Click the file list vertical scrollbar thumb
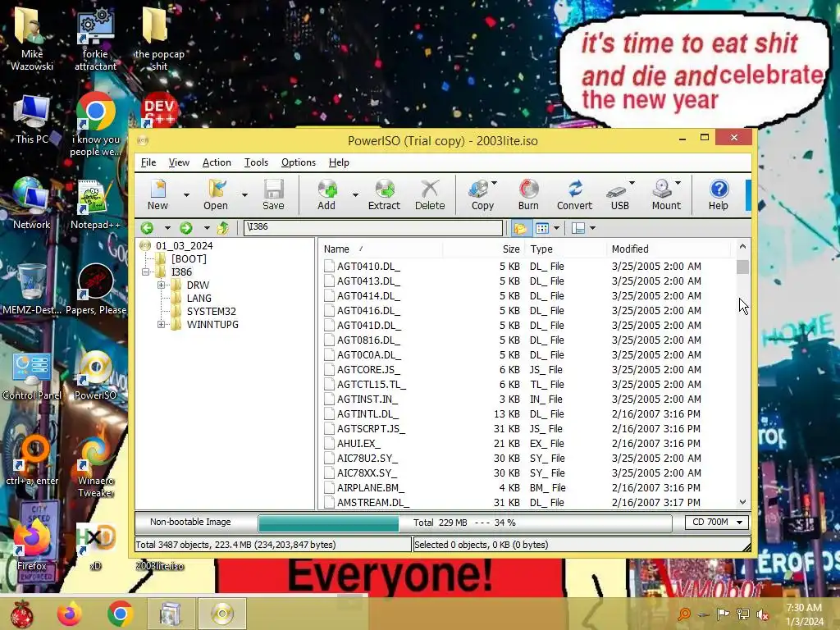 pos(742,267)
